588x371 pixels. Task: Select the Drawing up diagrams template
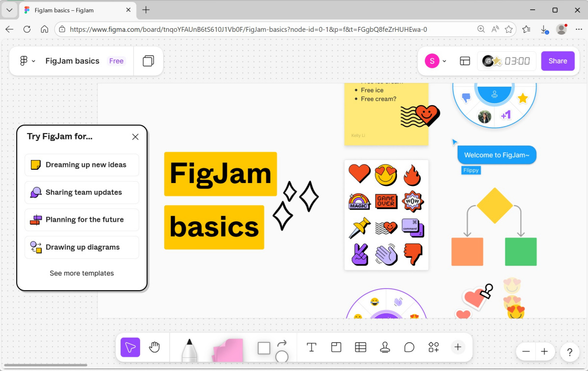tap(81, 247)
